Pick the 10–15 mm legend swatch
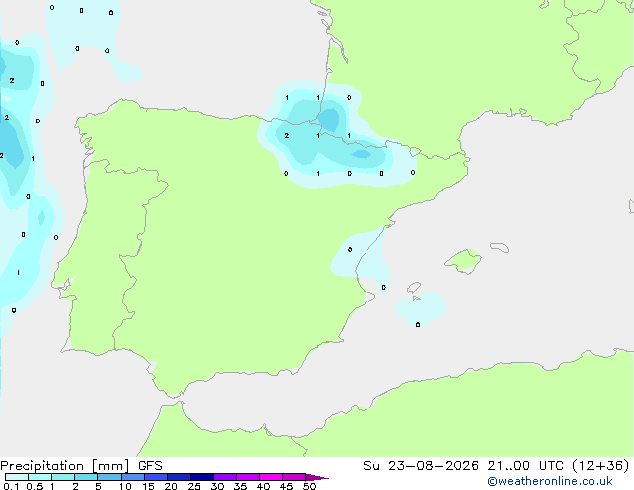Image resolution: width=634 pixels, height=490 pixels. coord(132,477)
